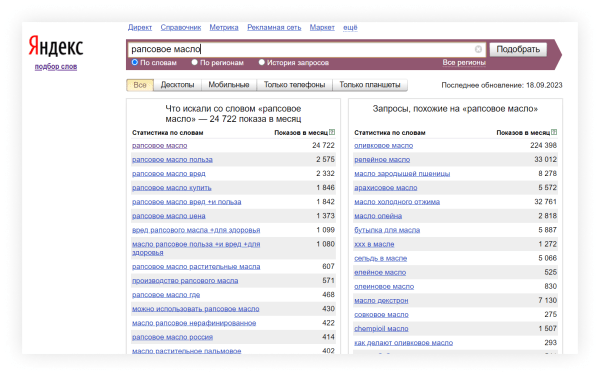This screenshot has width=600, height=376.
Task: Switch to the 'Десктопы' tab
Action: pos(177,85)
